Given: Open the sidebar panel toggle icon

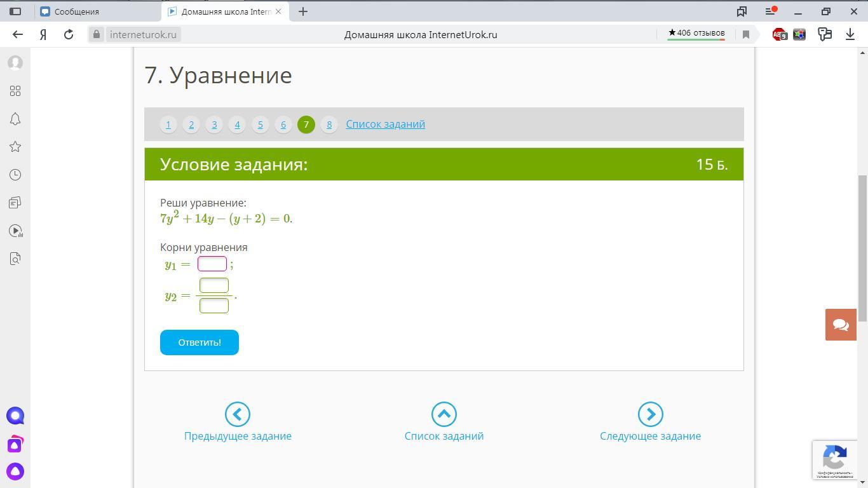Looking at the screenshot, I should 15,11.
